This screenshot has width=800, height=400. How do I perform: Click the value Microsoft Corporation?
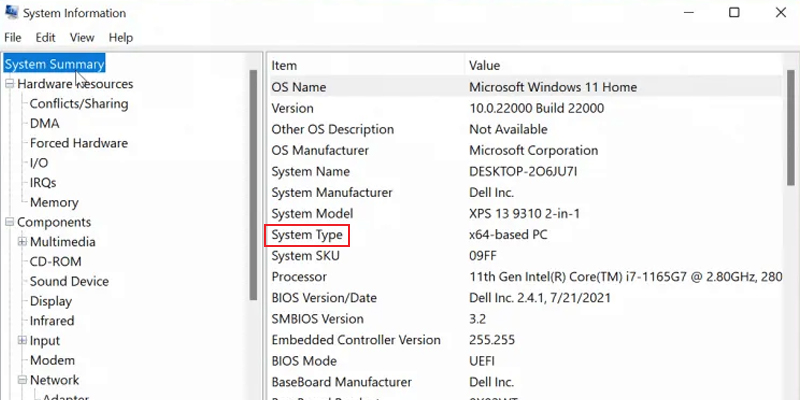(534, 151)
